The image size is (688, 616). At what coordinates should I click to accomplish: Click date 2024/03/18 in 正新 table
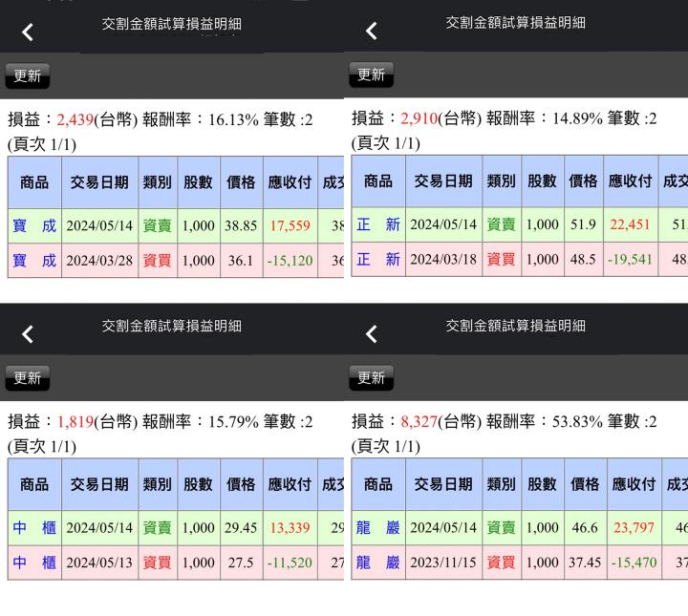pyautogui.click(x=443, y=259)
